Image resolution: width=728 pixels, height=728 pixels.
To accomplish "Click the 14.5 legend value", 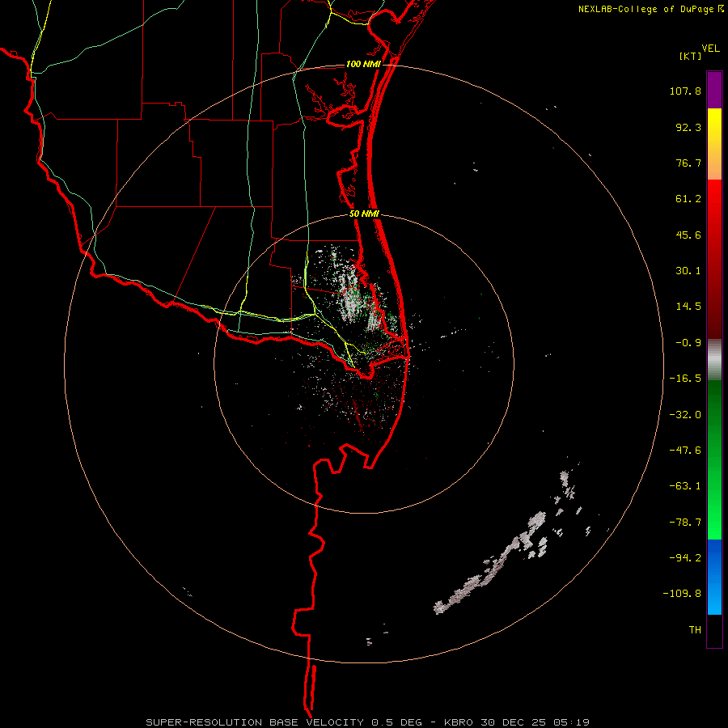I will (x=688, y=307).
